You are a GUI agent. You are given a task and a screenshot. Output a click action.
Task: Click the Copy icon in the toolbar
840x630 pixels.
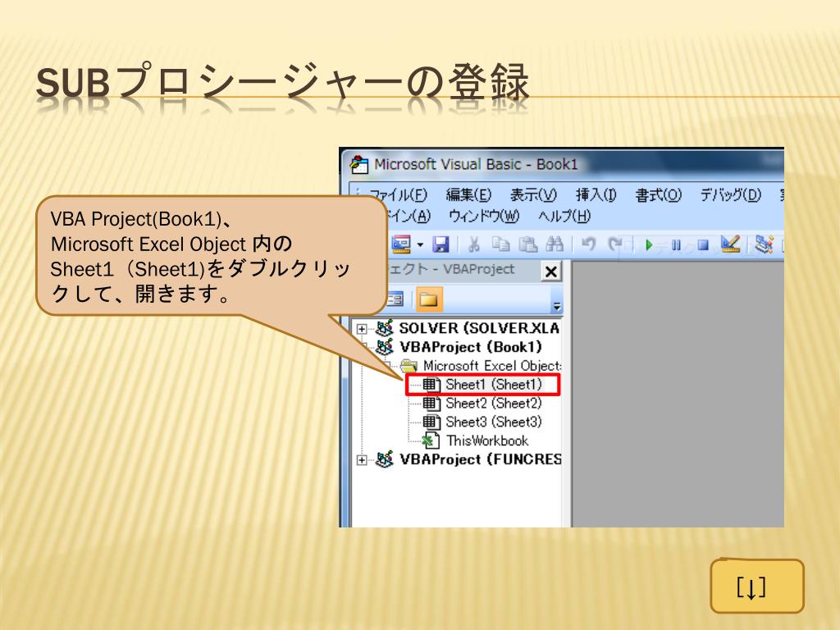point(501,244)
